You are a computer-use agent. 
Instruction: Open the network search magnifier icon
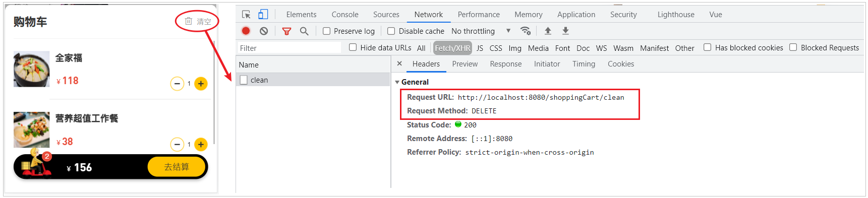coord(304,31)
